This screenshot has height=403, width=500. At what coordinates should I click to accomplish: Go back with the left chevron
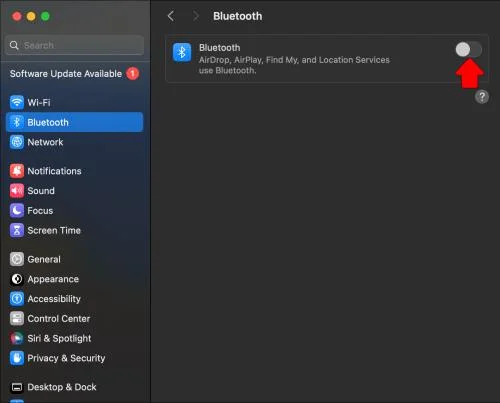point(171,16)
